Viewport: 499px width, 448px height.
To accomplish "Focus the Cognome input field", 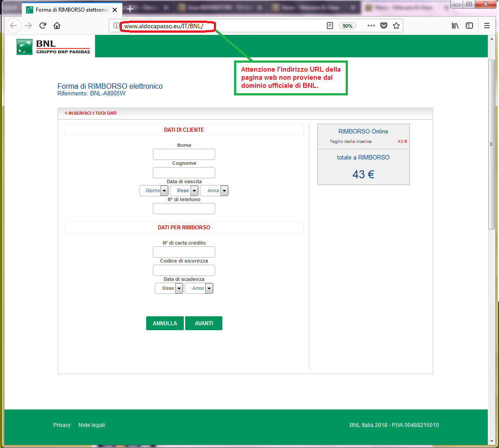I will (x=184, y=172).
